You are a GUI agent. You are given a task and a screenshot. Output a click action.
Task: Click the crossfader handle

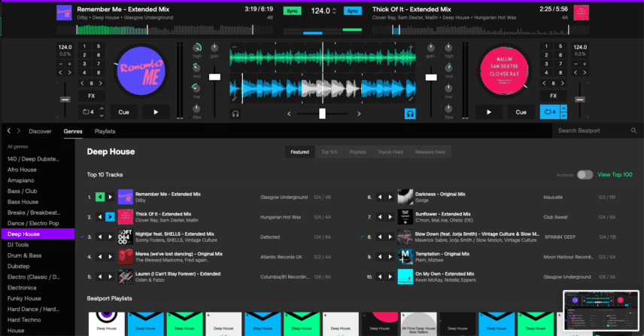323,114
